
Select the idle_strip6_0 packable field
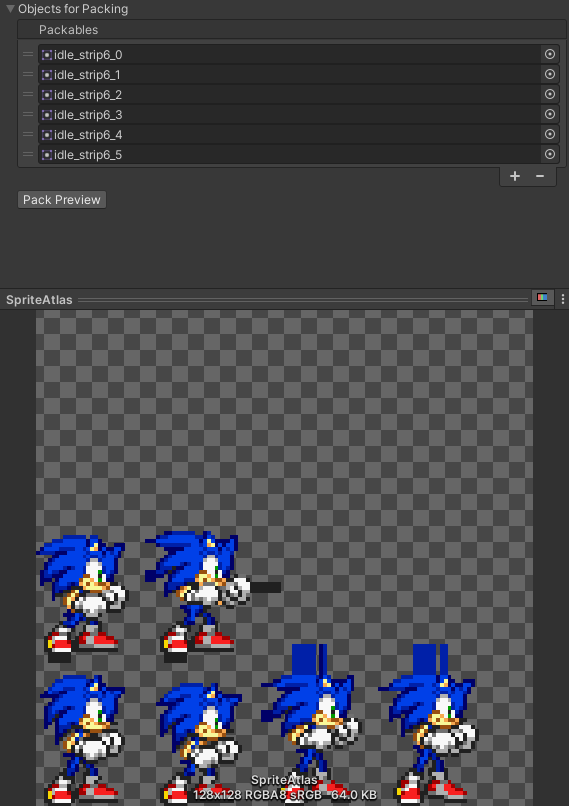(289, 54)
